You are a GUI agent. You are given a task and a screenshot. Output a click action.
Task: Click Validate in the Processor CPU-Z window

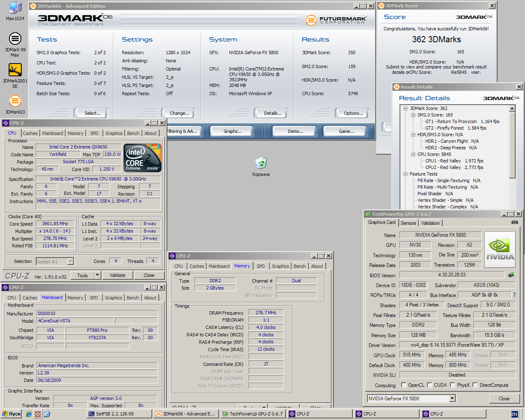tap(117, 275)
